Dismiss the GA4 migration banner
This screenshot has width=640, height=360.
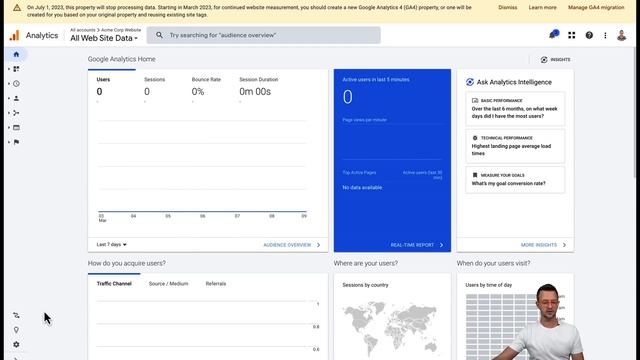[508, 7]
